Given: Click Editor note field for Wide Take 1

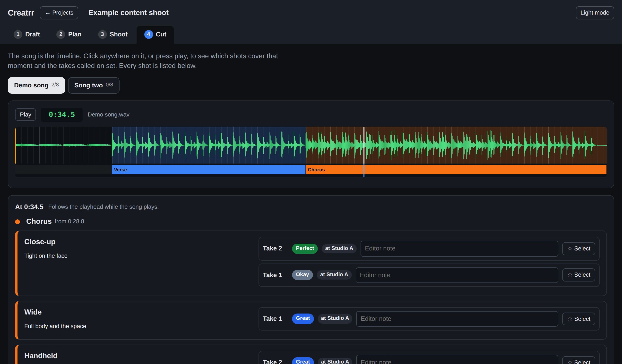Looking at the screenshot, I should [x=457, y=319].
